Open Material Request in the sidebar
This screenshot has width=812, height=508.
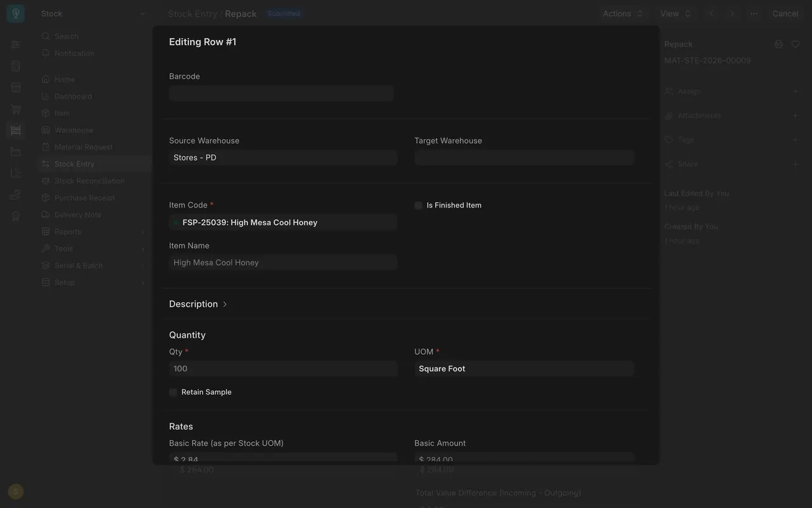click(94, 147)
